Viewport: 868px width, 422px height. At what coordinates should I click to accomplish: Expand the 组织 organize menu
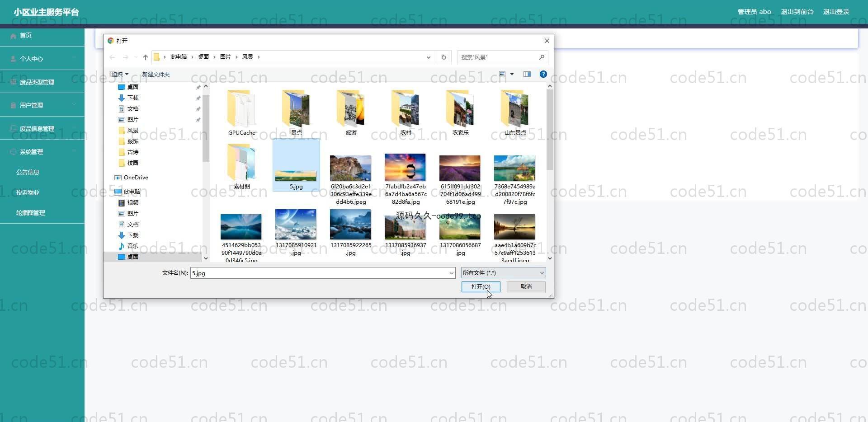pyautogui.click(x=120, y=74)
